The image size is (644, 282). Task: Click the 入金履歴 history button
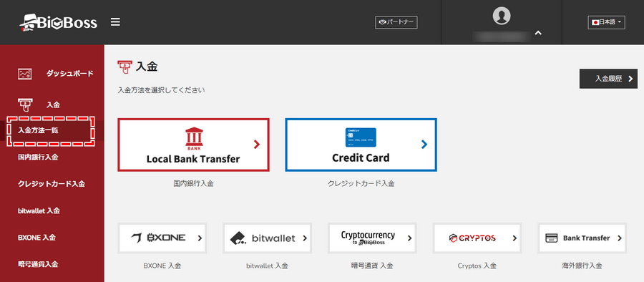pyautogui.click(x=608, y=79)
